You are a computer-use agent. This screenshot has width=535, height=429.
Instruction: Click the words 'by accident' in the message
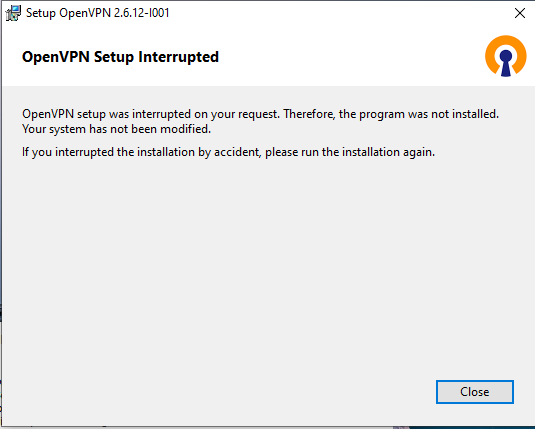229,152
